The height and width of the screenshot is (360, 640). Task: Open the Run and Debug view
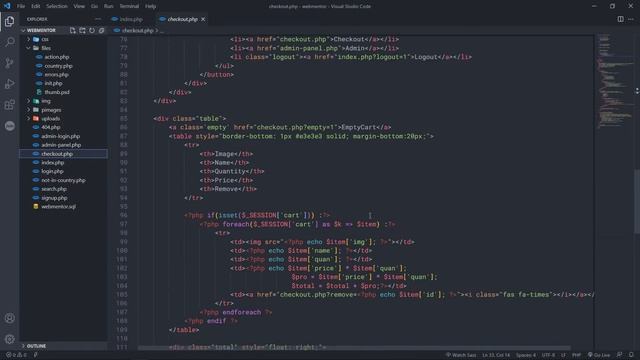[10, 84]
